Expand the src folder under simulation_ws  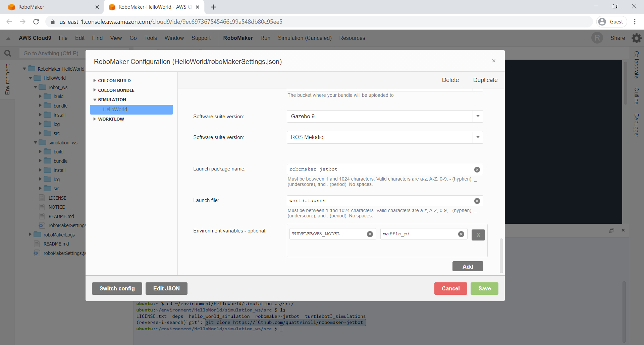click(x=40, y=189)
